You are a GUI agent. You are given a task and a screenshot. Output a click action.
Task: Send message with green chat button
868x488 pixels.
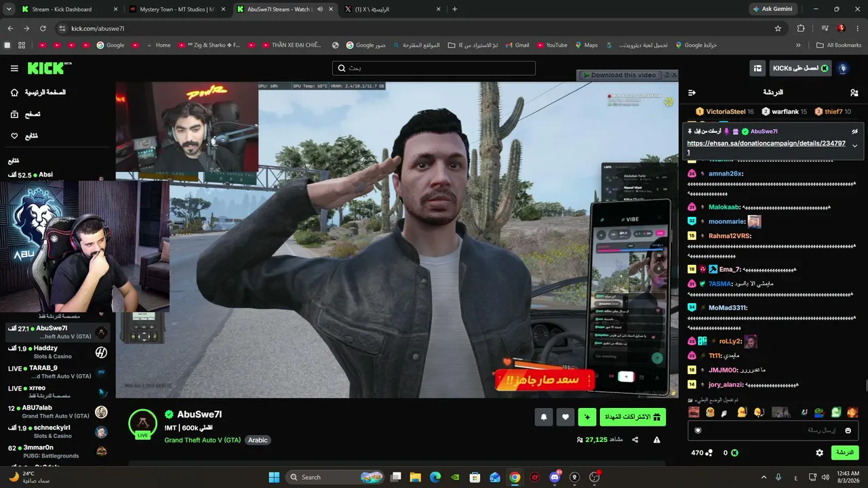point(844,453)
